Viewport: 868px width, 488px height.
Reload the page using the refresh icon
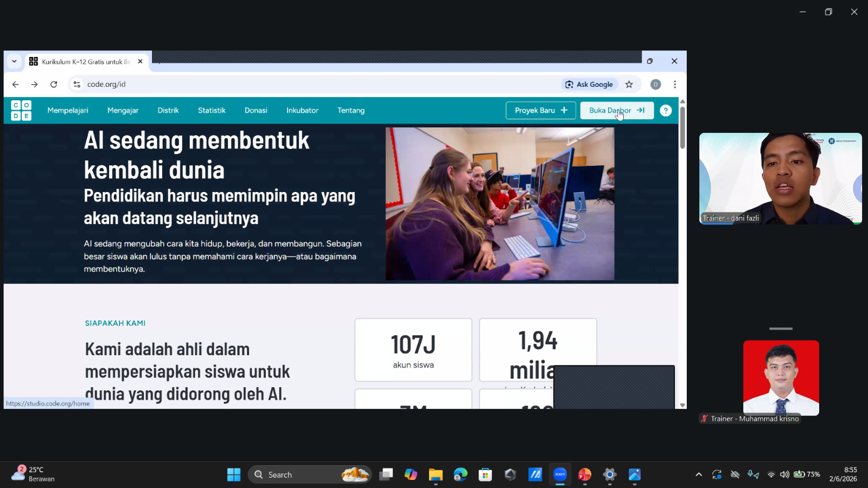tap(54, 85)
